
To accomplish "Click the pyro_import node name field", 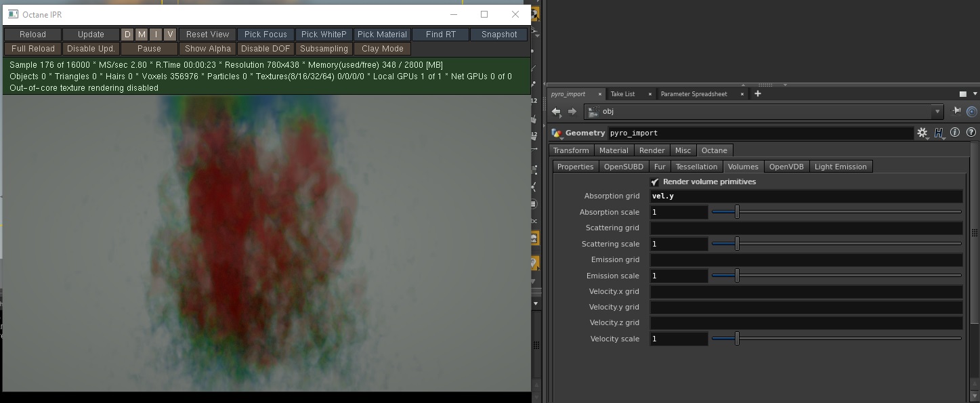I will pos(760,133).
